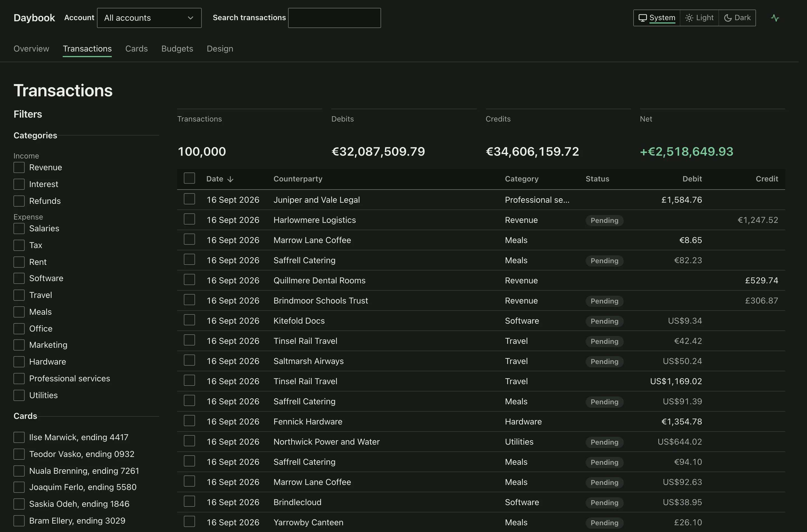Check Bram Ellery card ending 3029
This screenshot has width=807, height=532.
pyautogui.click(x=19, y=521)
